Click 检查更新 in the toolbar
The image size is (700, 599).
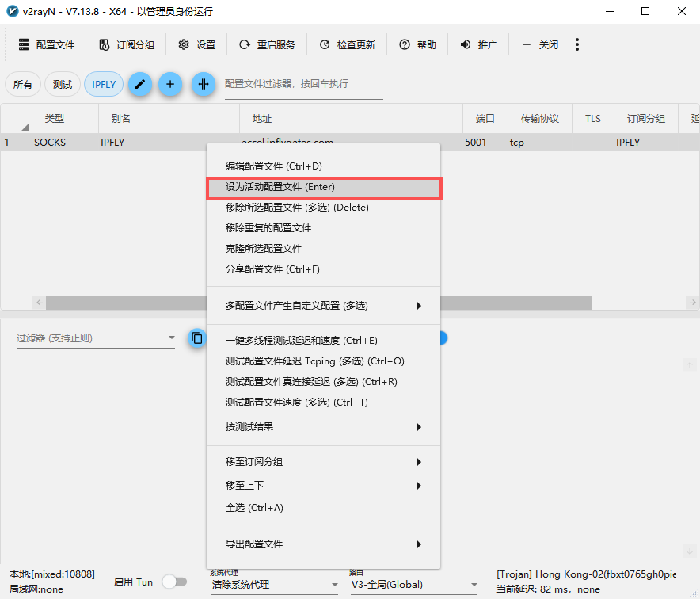coord(347,45)
